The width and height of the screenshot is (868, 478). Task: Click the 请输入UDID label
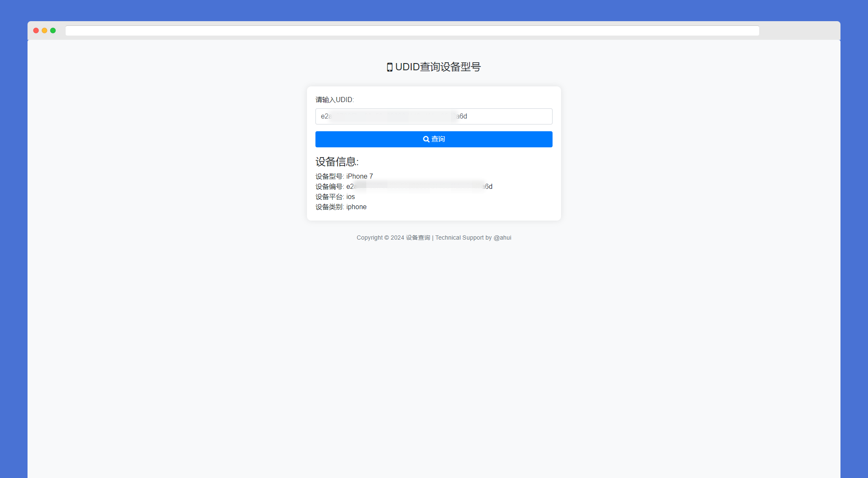[x=334, y=100]
